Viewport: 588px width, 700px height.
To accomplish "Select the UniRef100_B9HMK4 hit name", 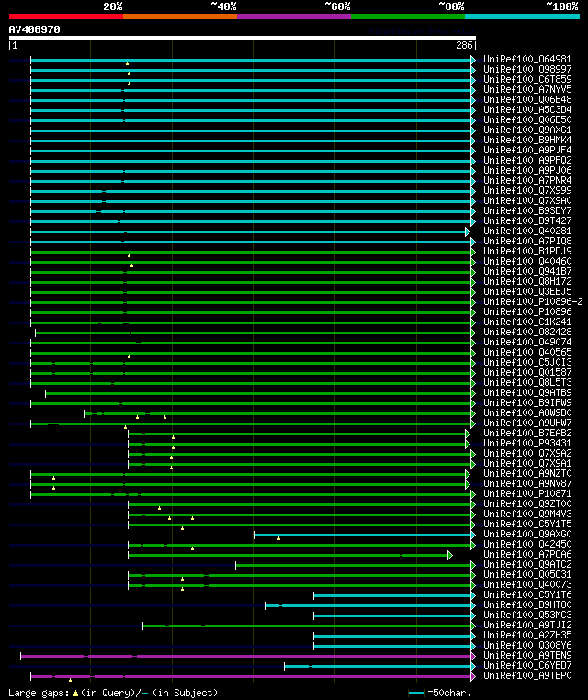I will pyautogui.click(x=527, y=140).
